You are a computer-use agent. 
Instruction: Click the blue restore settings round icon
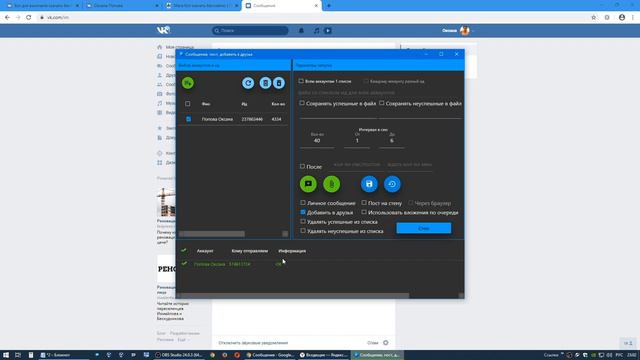point(392,184)
